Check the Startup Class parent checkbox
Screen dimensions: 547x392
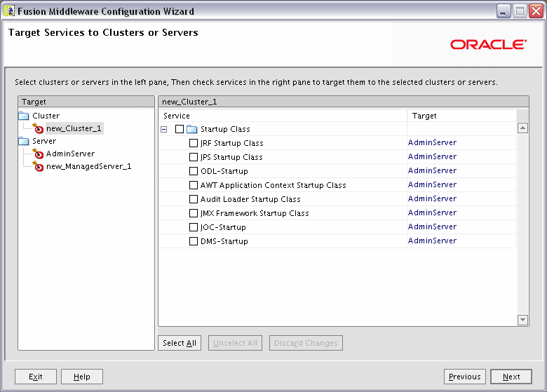[x=180, y=129]
